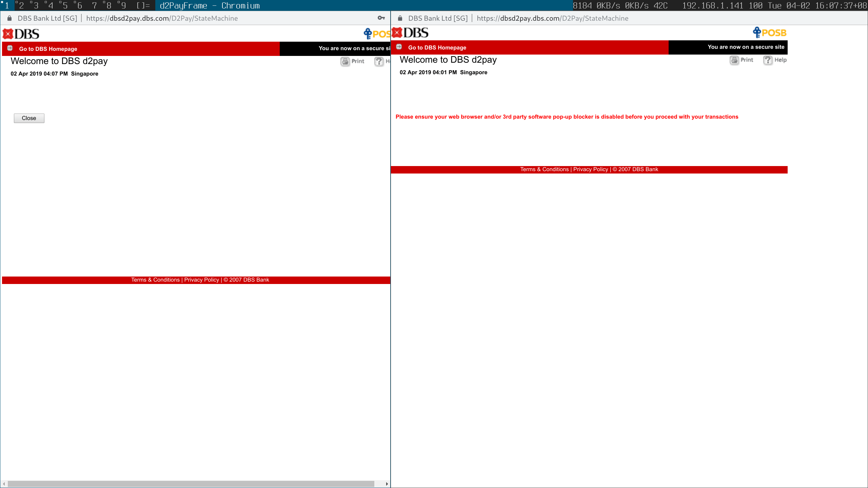Open Terms & Conditions in left window footer
The height and width of the screenshot is (488, 868).
click(x=155, y=280)
